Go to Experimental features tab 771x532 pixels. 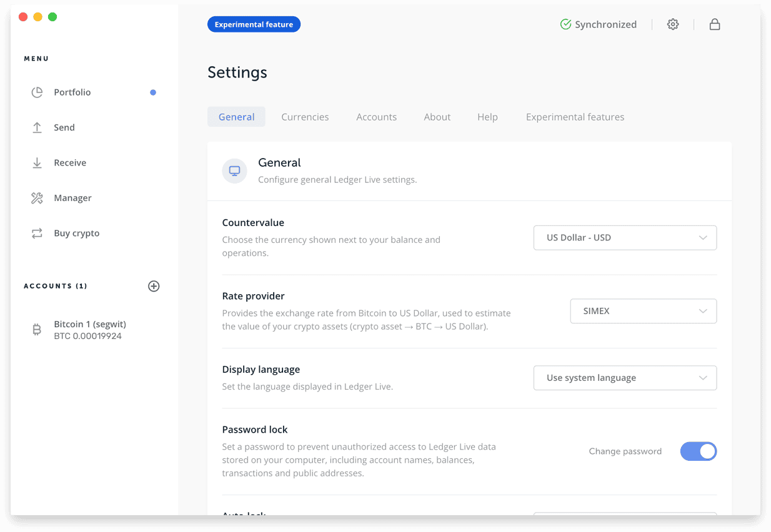(x=575, y=117)
